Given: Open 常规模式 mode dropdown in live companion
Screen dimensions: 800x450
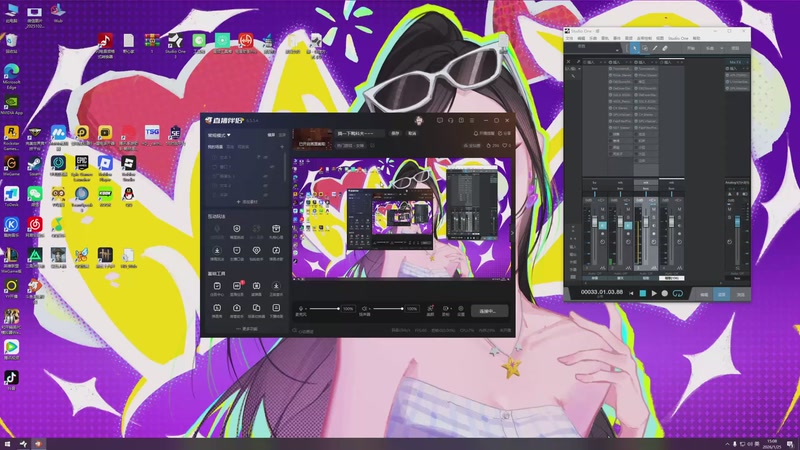Looking at the screenshot, I should [x=219, y=135].
